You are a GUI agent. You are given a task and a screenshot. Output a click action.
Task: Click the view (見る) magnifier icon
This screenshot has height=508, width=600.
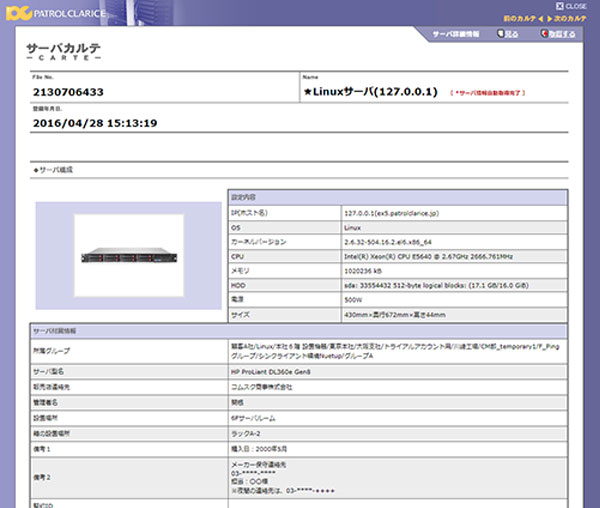(500, 34)
